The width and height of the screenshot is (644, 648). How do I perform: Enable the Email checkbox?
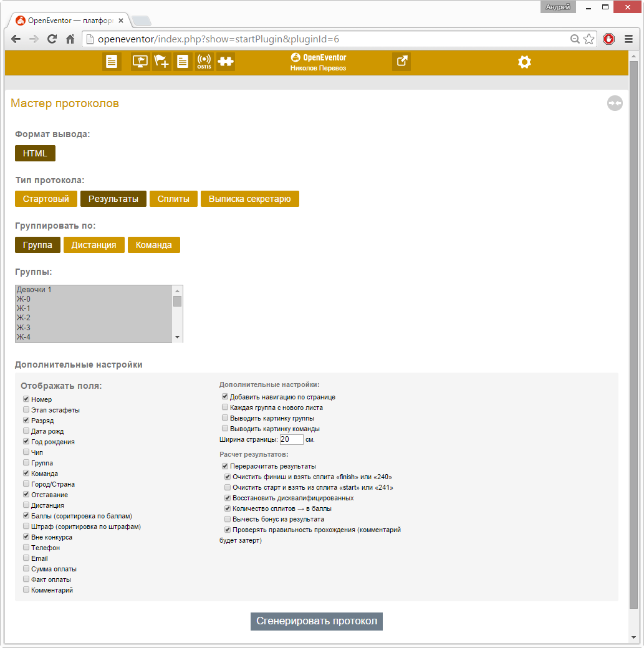click(x=26, y=558)
